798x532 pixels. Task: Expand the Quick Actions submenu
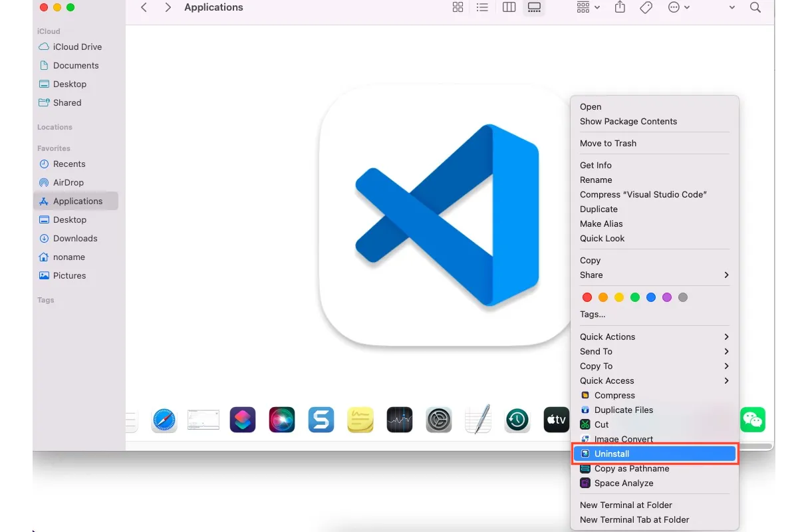click(x=655, y=336)
